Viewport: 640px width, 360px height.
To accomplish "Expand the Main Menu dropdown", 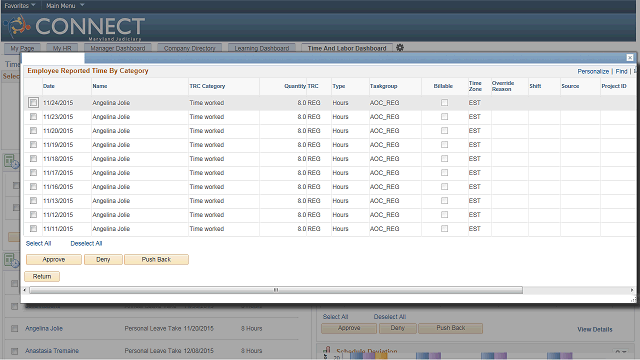I will [65, 6].
